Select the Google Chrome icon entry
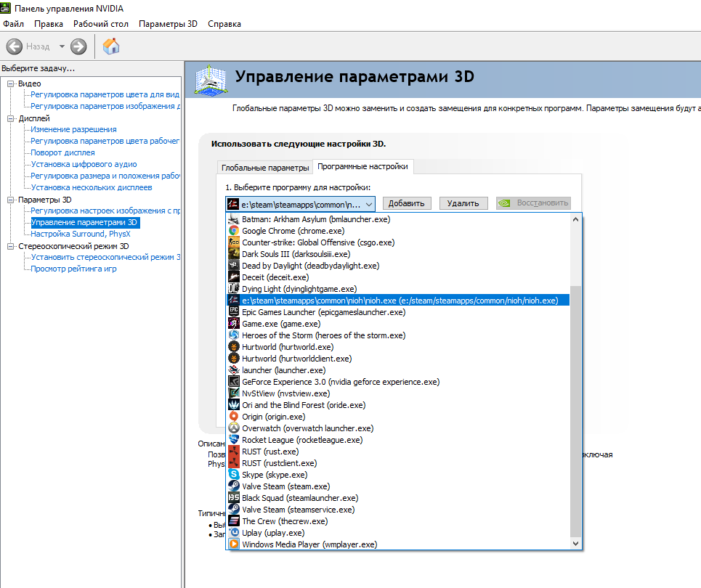 tap(234, 231)
